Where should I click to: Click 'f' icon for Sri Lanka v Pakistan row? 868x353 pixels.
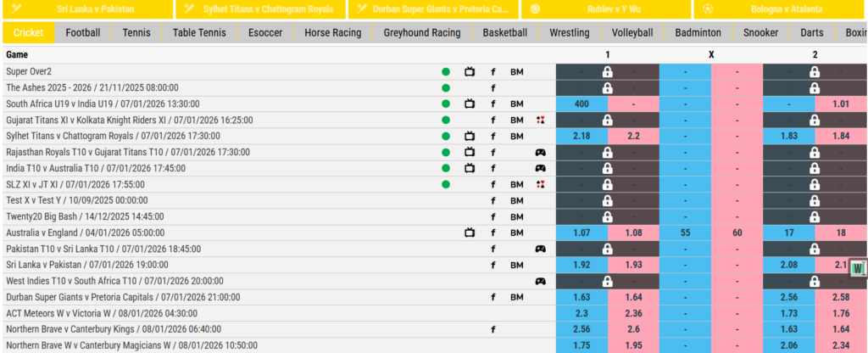pyautogui.click(x=493, y=265)
